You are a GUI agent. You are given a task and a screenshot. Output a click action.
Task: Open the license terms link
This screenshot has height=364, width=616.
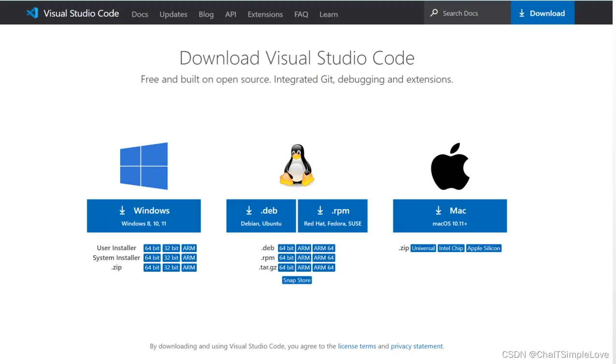click(357, 346)
